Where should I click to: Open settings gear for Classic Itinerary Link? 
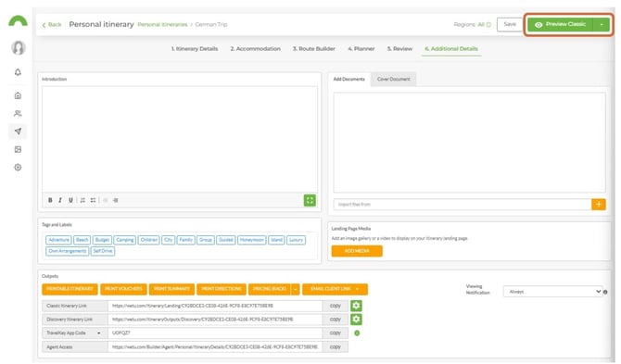click(x=356, y=306)
